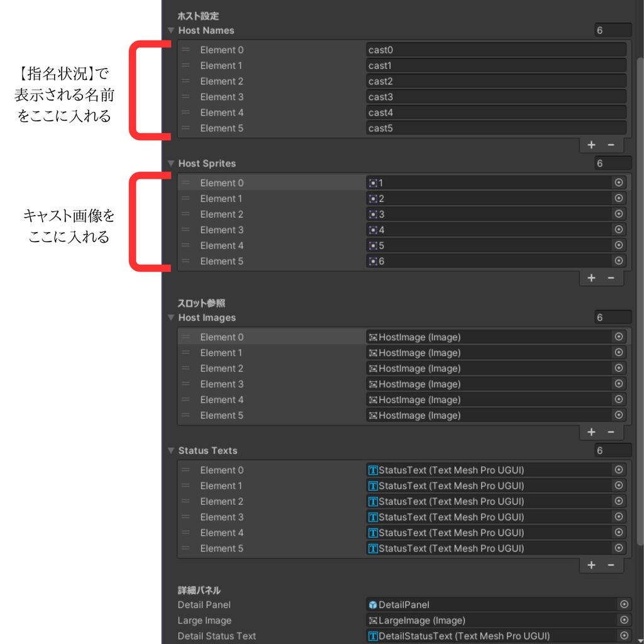The width and height of the screenshot is (644, 644).
Task: Edit the Host Names array size field
Action: [613, 30]
